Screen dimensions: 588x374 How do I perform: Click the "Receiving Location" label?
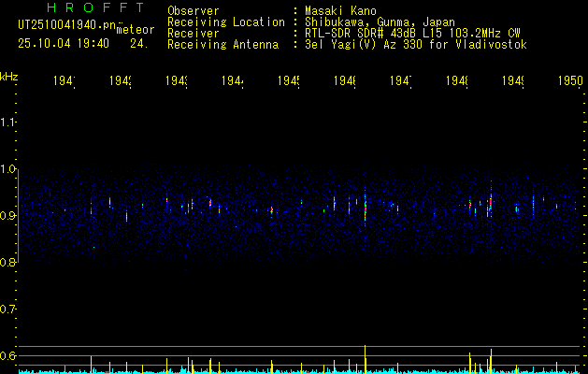coord(226,22)
